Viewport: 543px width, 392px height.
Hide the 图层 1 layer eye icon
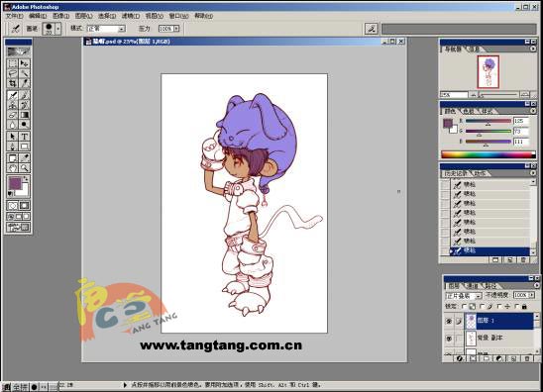(x=449, y=321)
